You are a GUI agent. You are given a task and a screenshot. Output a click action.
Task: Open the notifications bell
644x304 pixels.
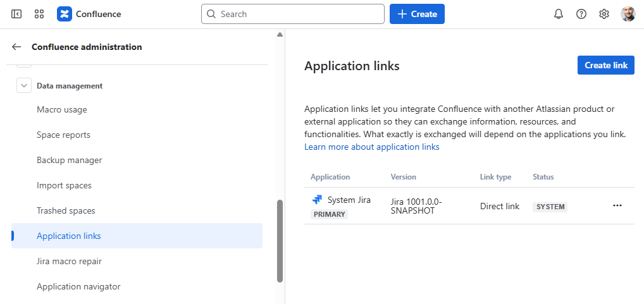pyautogui.click(x=558, y=14)
